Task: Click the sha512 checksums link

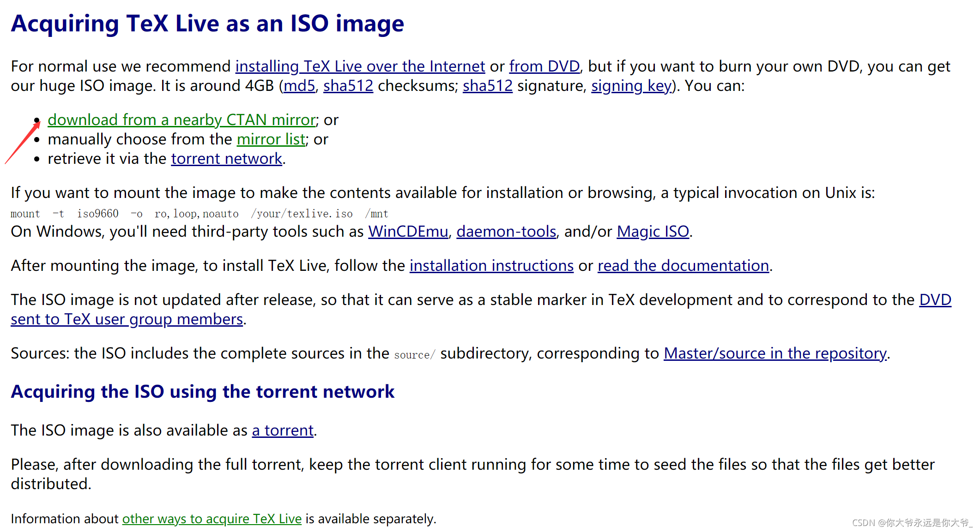Action: click(348, 86)
